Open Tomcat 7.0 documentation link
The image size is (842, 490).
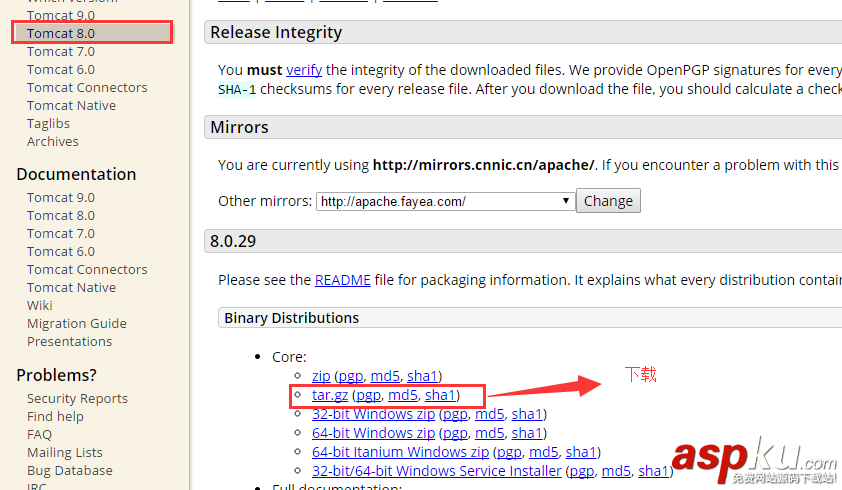pyautogui.click(x=61, y=234)
